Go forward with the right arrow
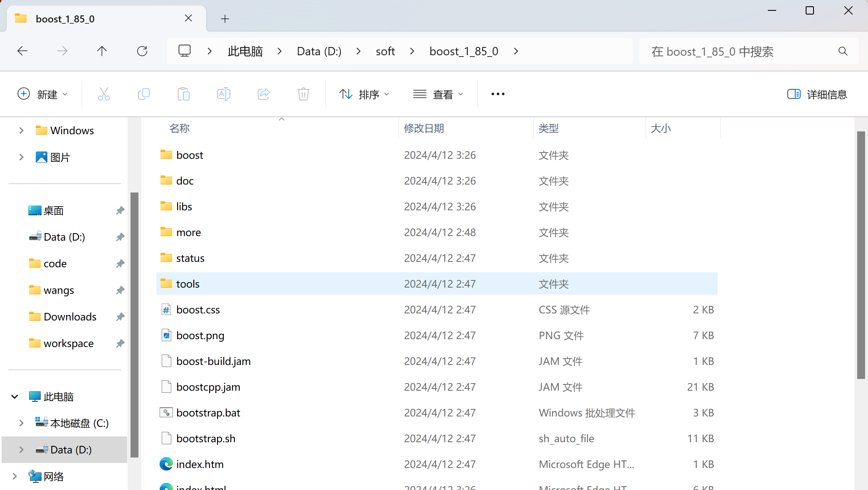Image resolution: width=868 pixels, height=490 pixels. (x=62, y=51)
